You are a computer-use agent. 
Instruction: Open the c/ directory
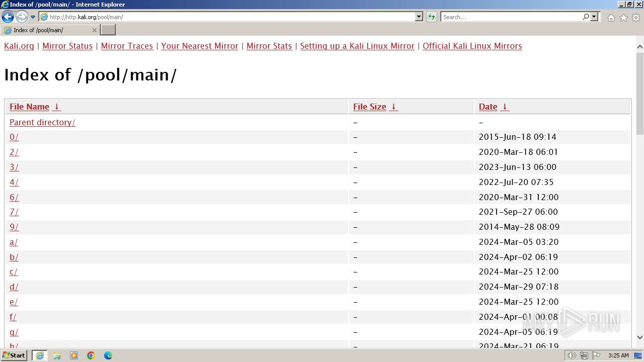coord(14,271)
